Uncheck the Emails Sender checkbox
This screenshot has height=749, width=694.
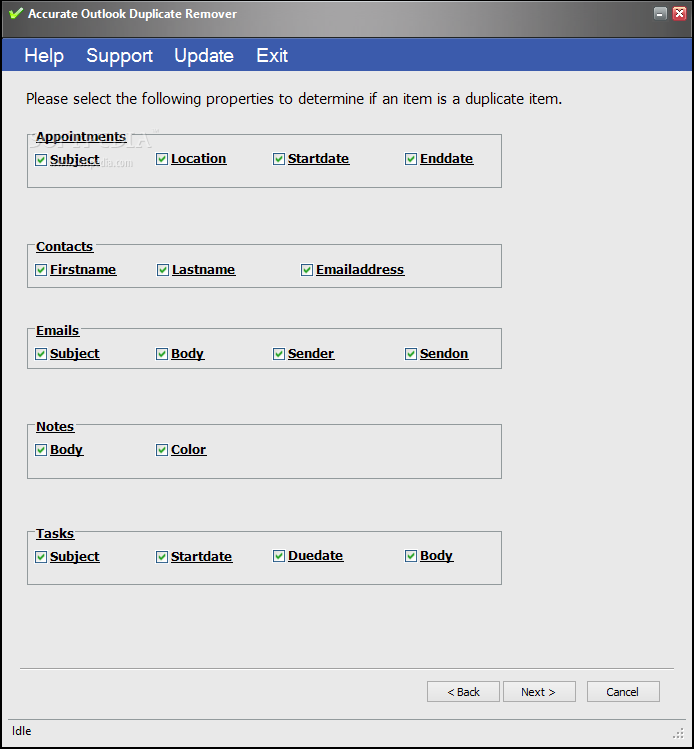(279, 354)
